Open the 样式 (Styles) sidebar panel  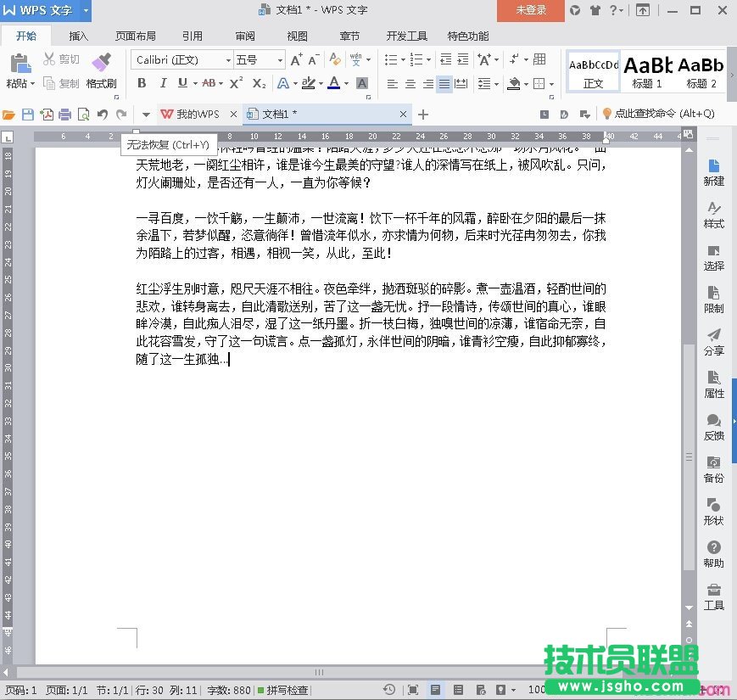click(713, 215)
